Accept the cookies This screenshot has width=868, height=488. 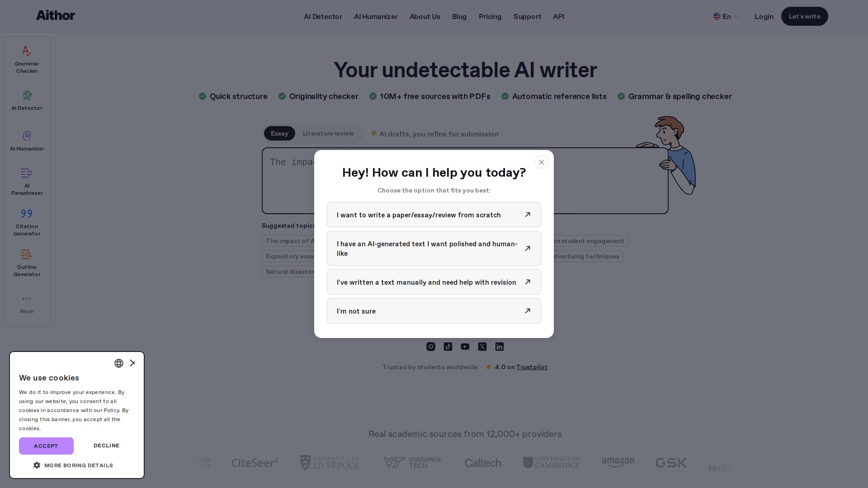[46, 446]
